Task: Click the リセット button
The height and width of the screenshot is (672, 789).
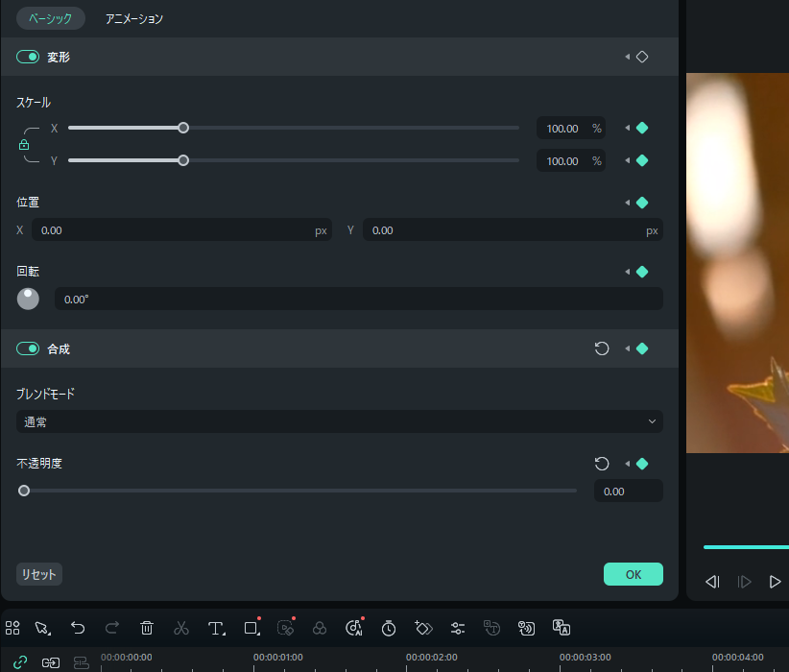Action: [x=39, y=574]
